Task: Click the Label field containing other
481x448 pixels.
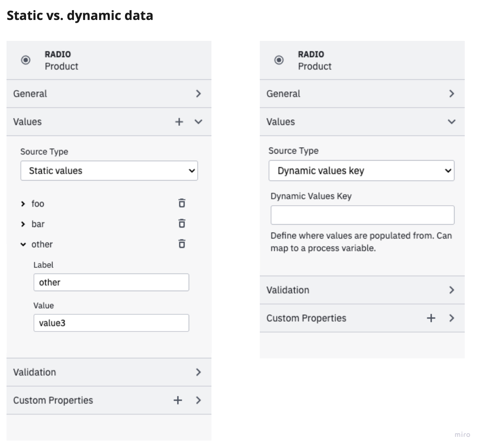Action: pos(111,282)
